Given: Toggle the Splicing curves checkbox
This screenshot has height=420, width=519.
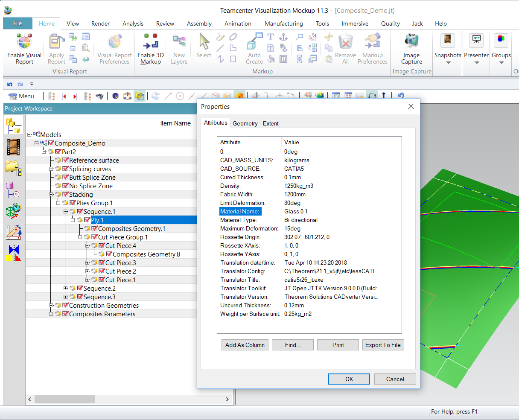Looking at the screenshot, I should coord(66,169).
